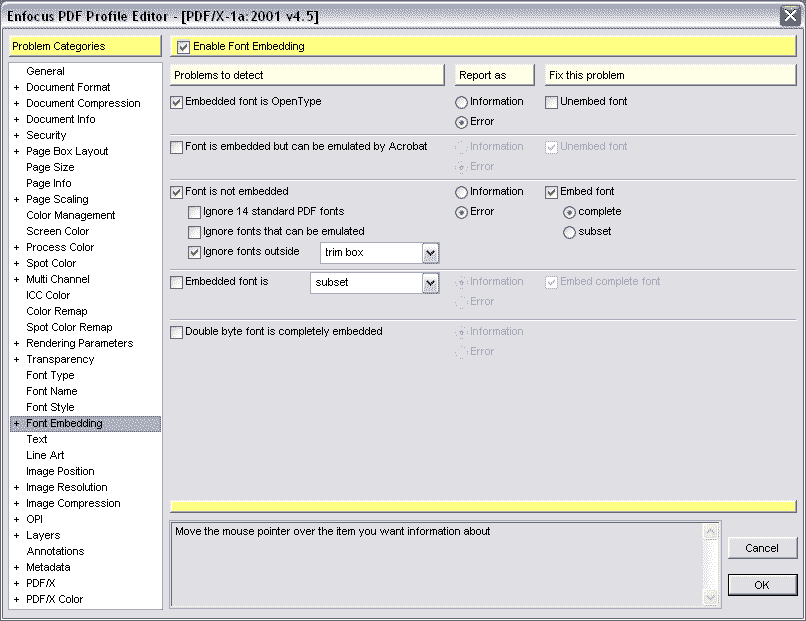Expand the Rendering Parameters category
The image size is (806, 621).
coord(16,343)
